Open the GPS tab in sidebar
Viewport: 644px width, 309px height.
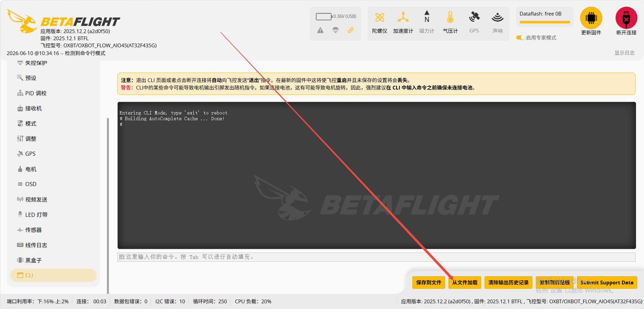pyautogui.click(x=53, y=154)
